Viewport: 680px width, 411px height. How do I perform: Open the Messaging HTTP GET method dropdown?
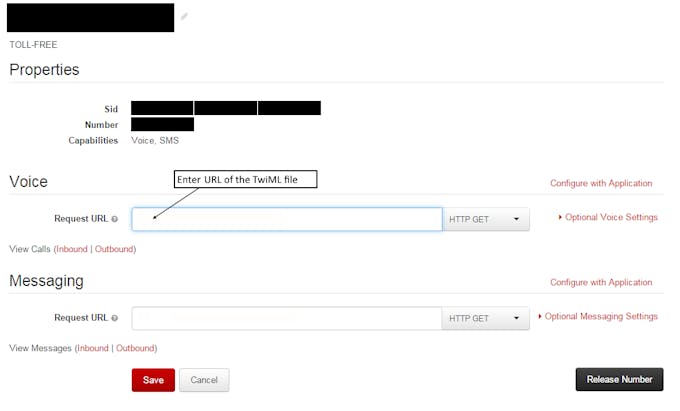(486, 318)
